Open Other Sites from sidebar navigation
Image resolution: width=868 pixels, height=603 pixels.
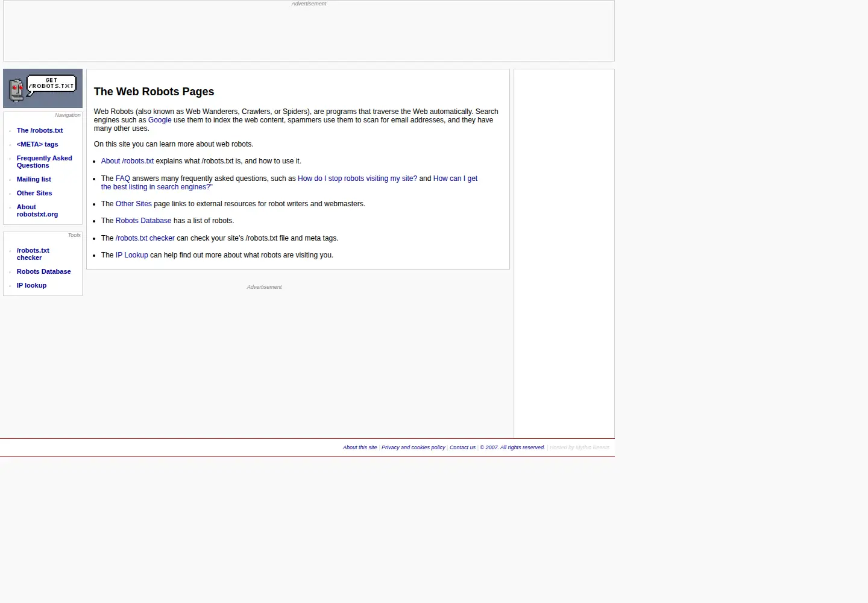point(34,193)
